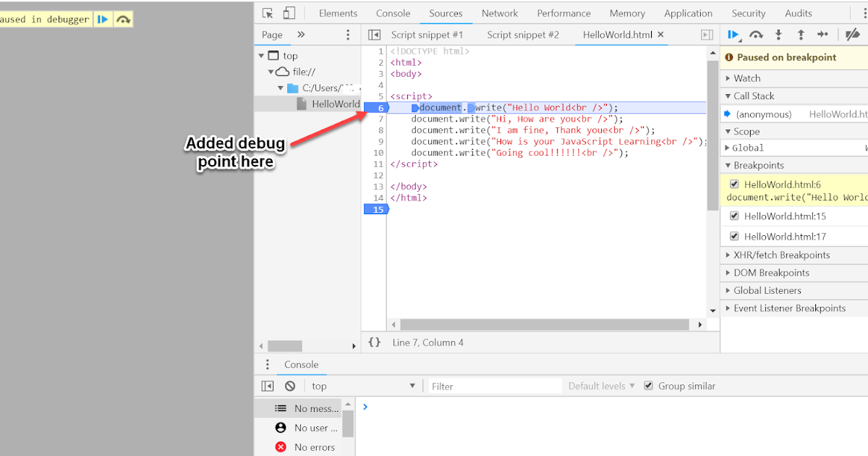Step into next function call
868x456 pixels.
point(778,34)
